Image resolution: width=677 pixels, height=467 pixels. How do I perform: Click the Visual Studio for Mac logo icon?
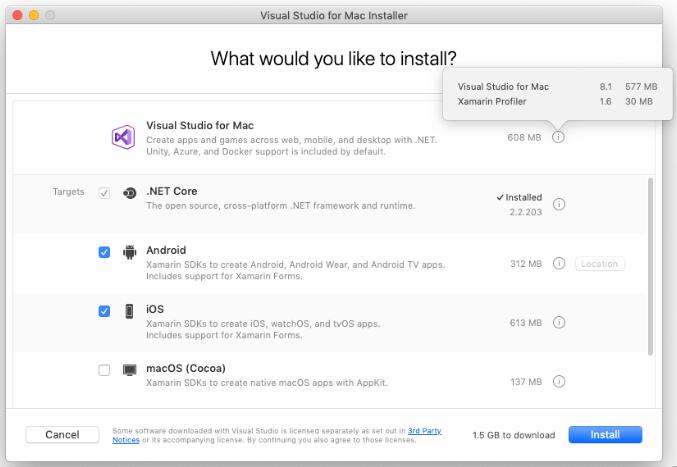point(123,137)
